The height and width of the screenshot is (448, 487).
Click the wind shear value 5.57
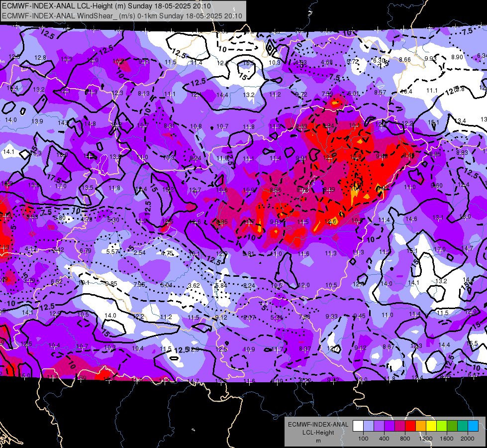coord(112,251)
